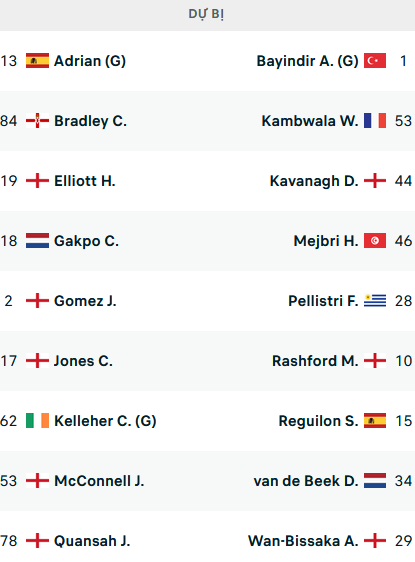Open McConnell J. player details
This screenshot has height=562, width=415.
tap(99, 481)
